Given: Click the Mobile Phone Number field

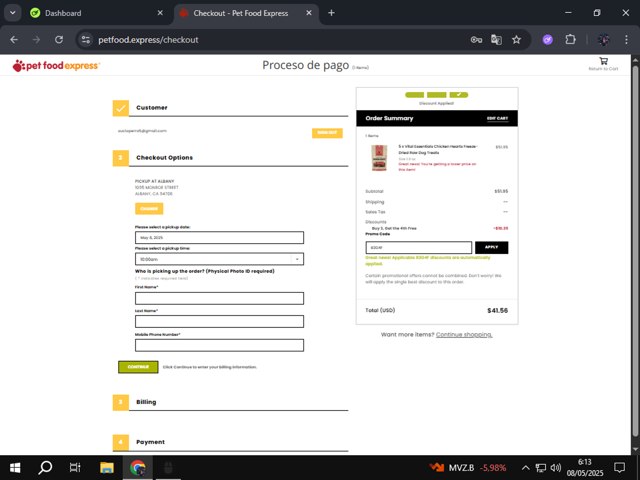Looking at the screenshot, I should click(219, 345).
